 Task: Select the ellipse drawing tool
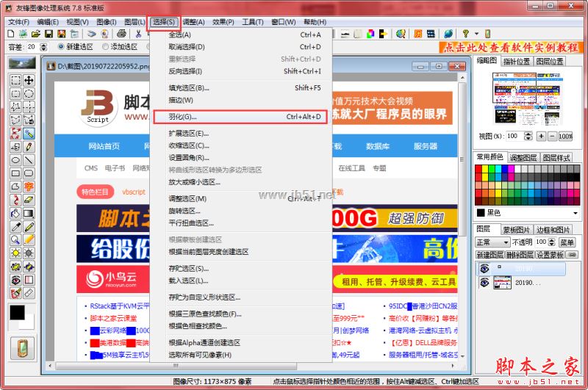15,160
